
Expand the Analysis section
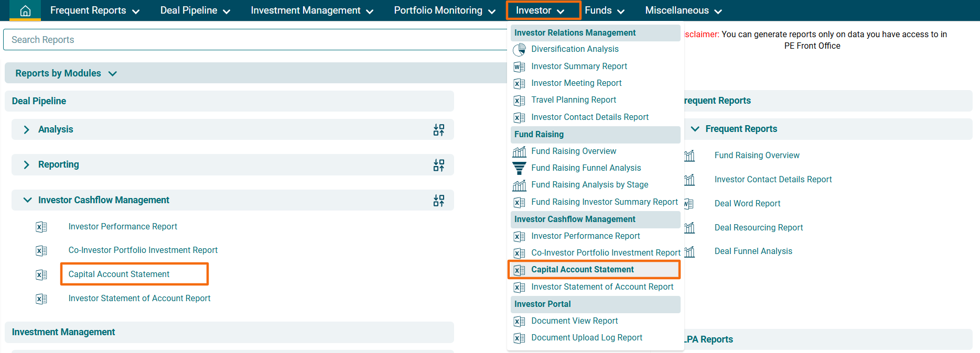[27, 129]
